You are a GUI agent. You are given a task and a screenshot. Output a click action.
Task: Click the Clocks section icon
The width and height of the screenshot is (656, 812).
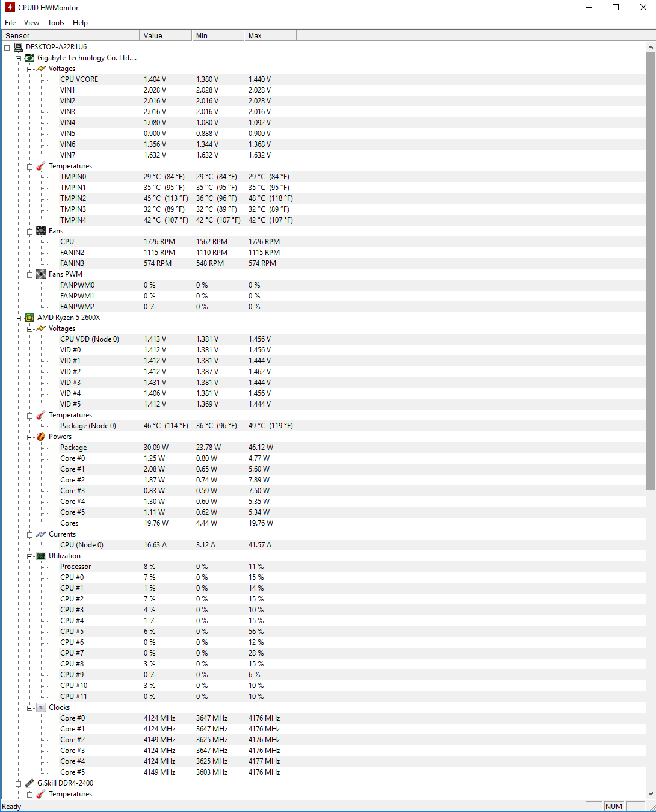click(41, 707)
